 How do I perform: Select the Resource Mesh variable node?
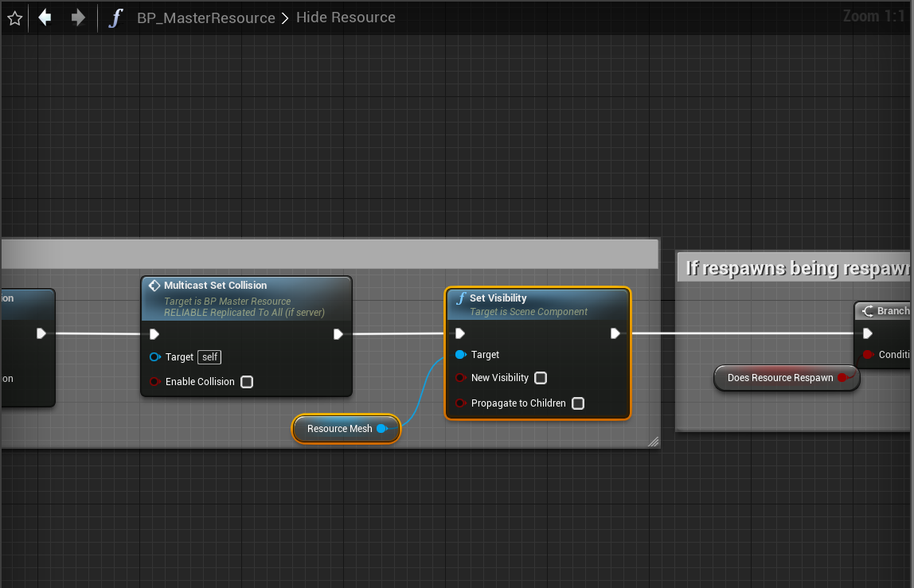pyautogui.click(x=339, y=429)
